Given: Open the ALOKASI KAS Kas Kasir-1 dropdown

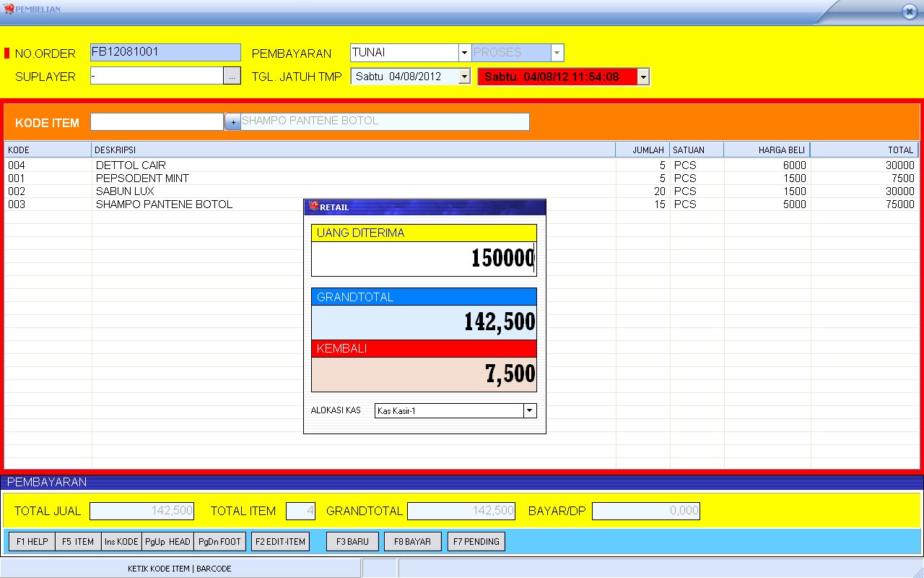Looking at the screenshot, I should [530, 410].
